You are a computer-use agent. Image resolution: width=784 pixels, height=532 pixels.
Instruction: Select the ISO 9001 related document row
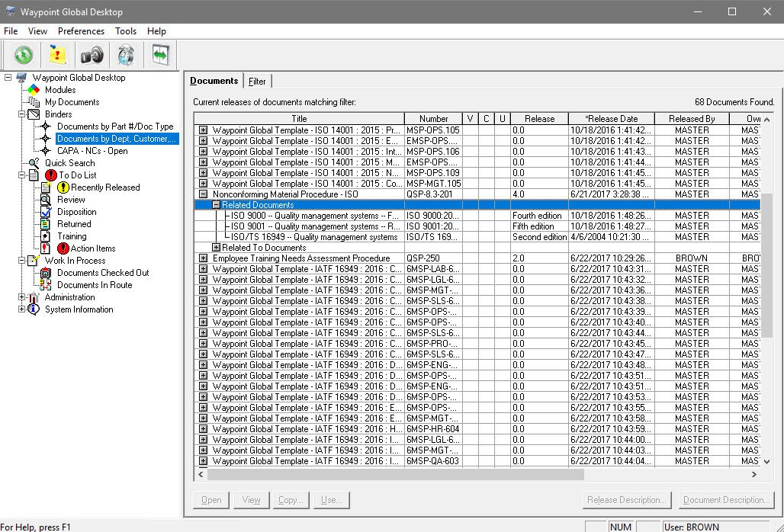click(477, 226)
